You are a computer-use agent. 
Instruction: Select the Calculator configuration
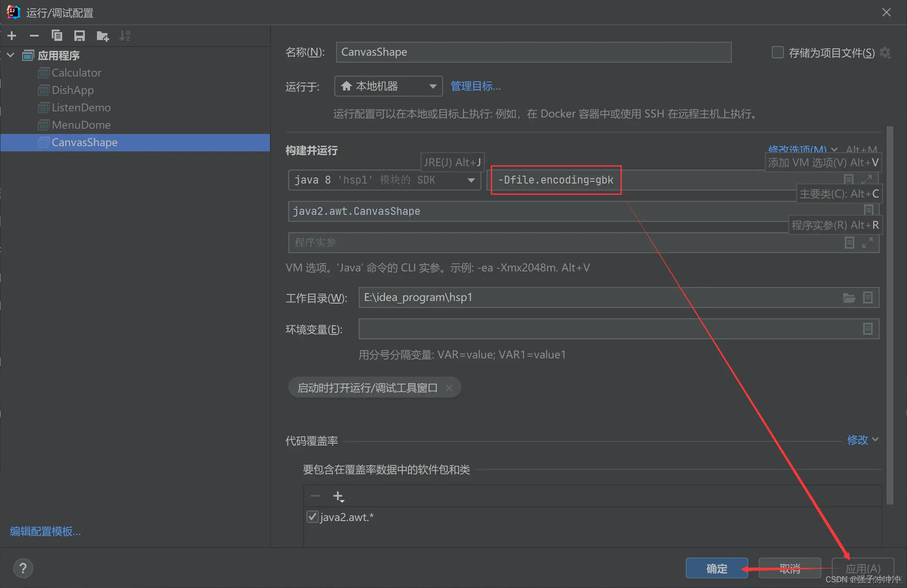click(x=77, y=73)
